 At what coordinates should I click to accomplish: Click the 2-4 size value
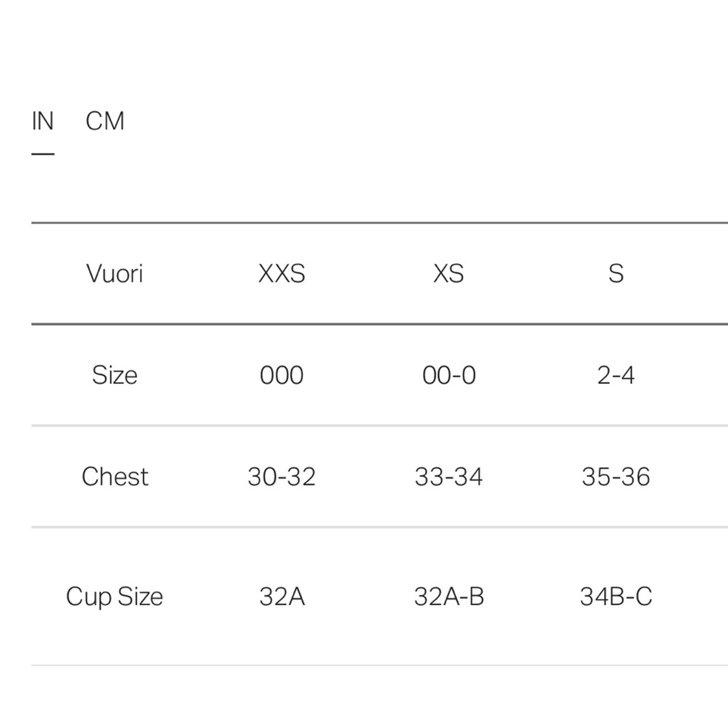[x=616, y=375]
